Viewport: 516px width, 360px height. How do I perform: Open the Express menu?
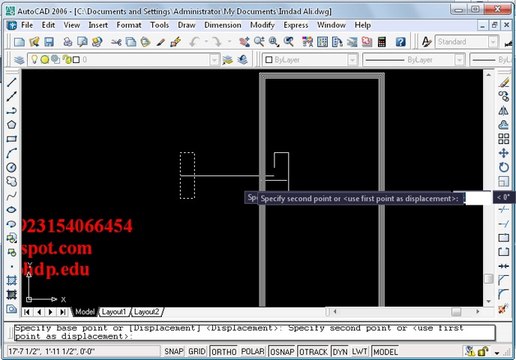(296, 25)
